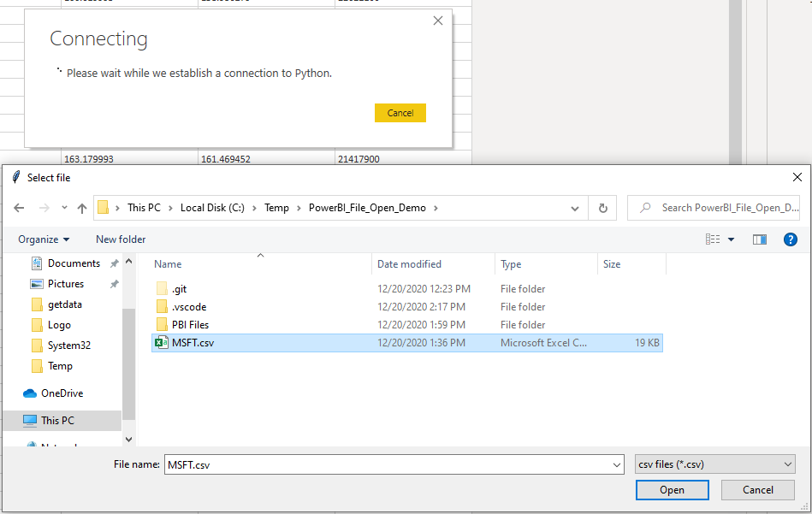
Task: Cancel the Select file dialog
Action: coord(757,490)
